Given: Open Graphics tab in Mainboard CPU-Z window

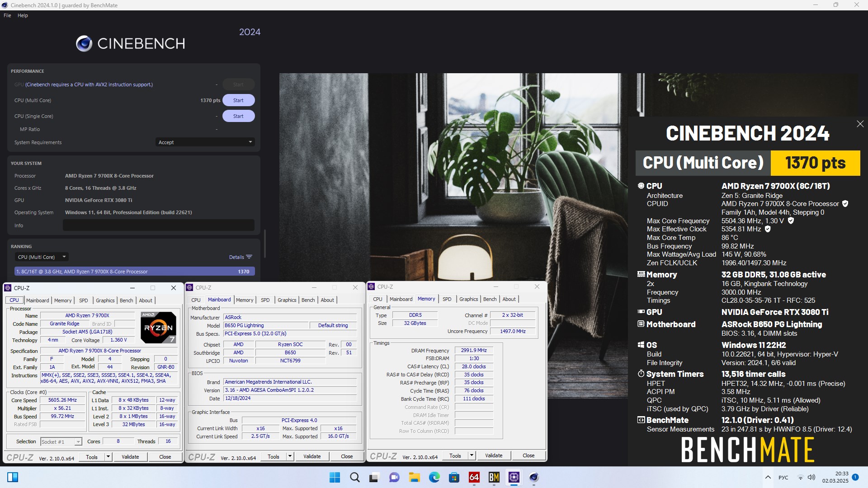Looking at the screenshot, I should click(x=287, y=300).
